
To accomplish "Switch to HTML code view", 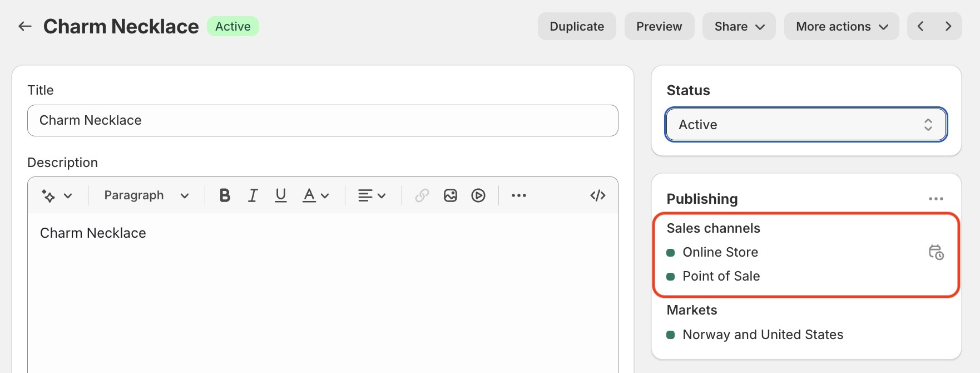I will [598, 195].
